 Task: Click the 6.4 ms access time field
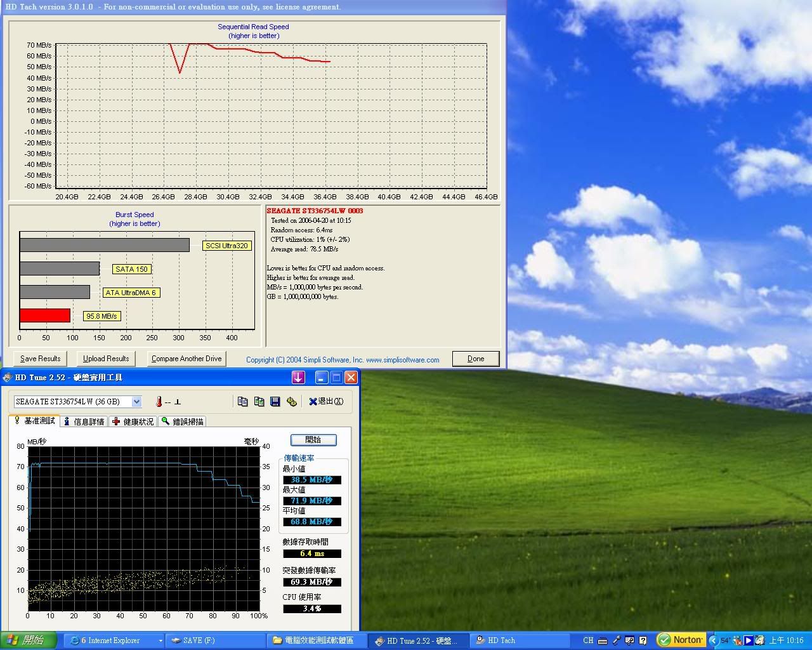click(x=312, y=554)
